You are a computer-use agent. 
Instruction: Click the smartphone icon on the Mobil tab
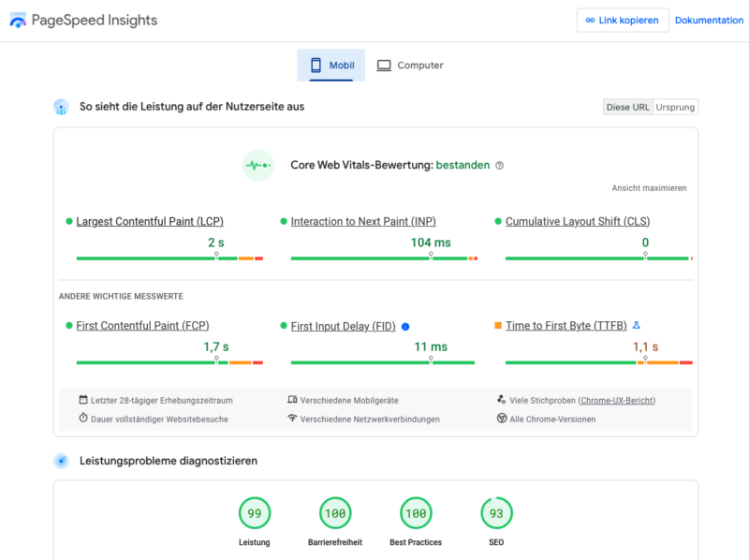tap(313, 65)
